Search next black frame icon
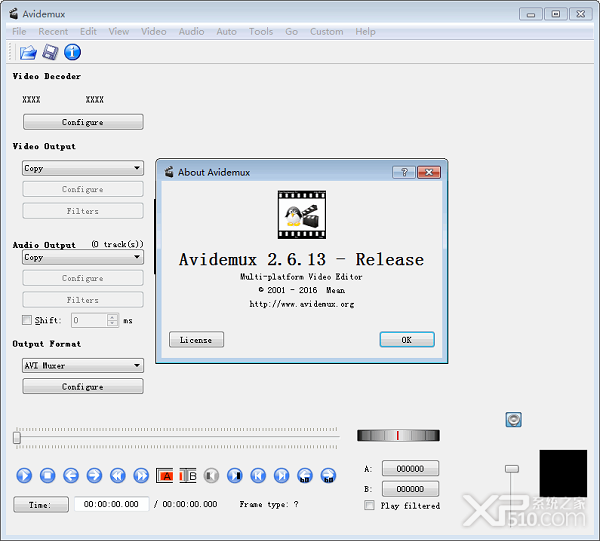 tap(235, 476)
